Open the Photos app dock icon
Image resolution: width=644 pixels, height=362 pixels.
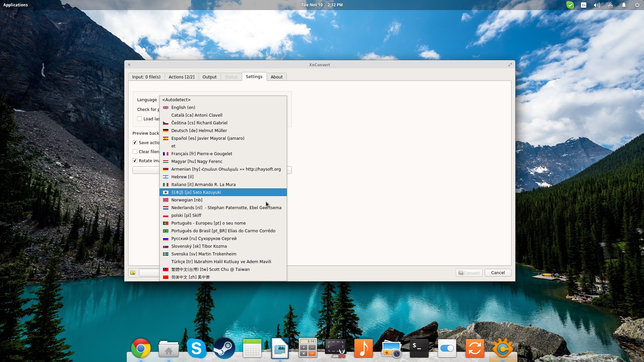(391, 349)
